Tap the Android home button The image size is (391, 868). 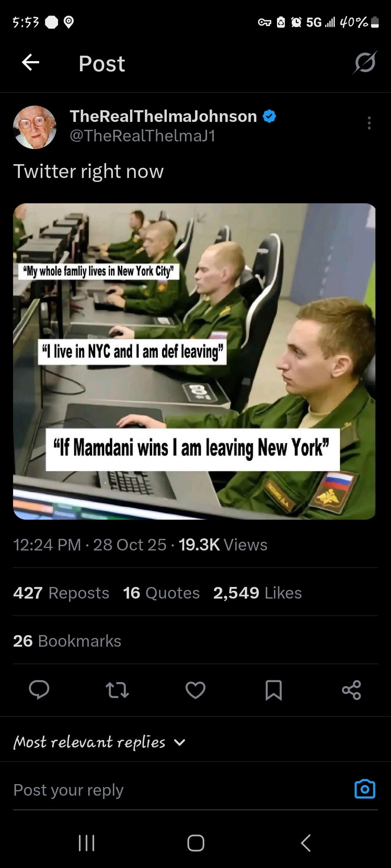point(196,843)
